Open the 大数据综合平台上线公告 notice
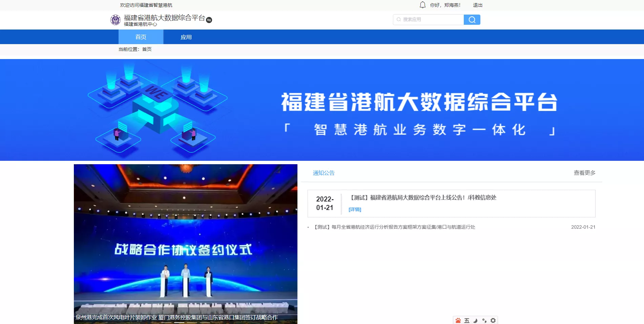The image size is (644, 324). click(x=423, y=197)
